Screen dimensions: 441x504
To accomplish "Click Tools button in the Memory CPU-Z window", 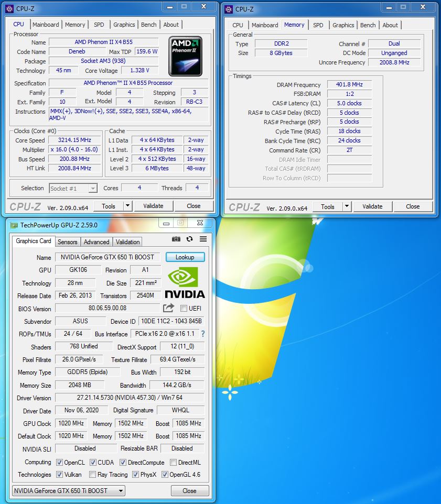I will (327, 206).
